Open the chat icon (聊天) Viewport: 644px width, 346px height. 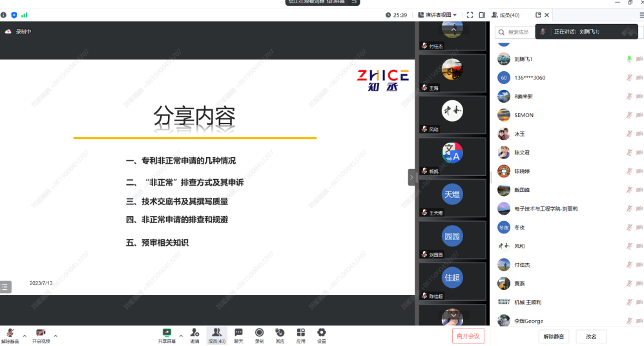click(x=238, y=333)
